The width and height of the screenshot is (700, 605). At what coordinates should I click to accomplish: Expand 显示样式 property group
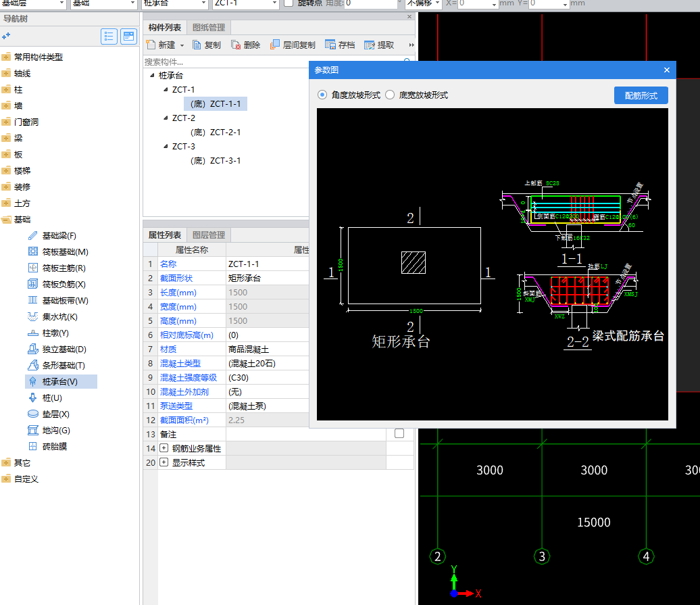click(x=164, y=462)
